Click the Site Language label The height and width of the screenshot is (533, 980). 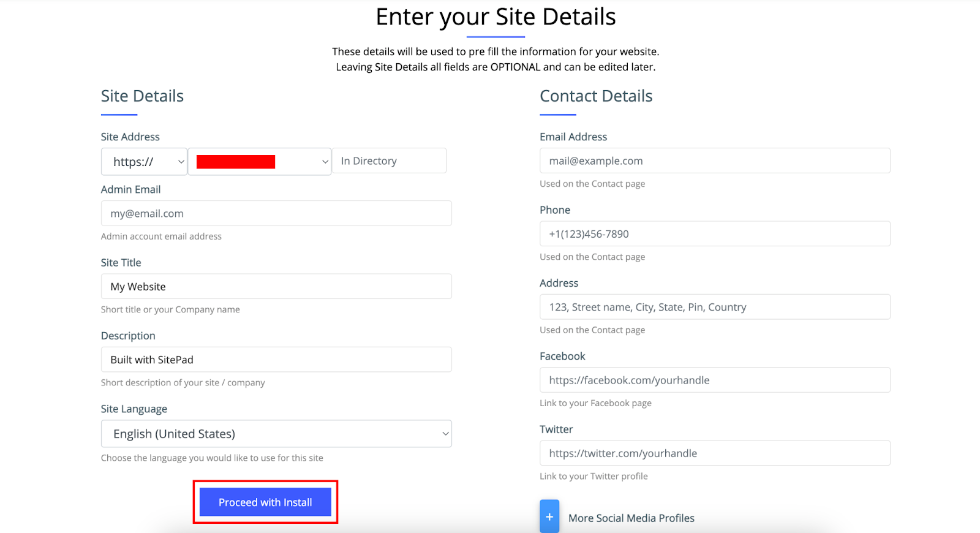point(134,409)
